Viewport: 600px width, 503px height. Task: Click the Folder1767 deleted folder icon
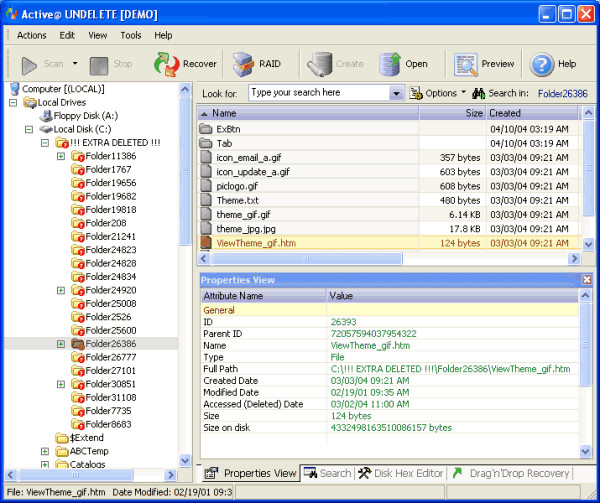(x=78, y=169)
